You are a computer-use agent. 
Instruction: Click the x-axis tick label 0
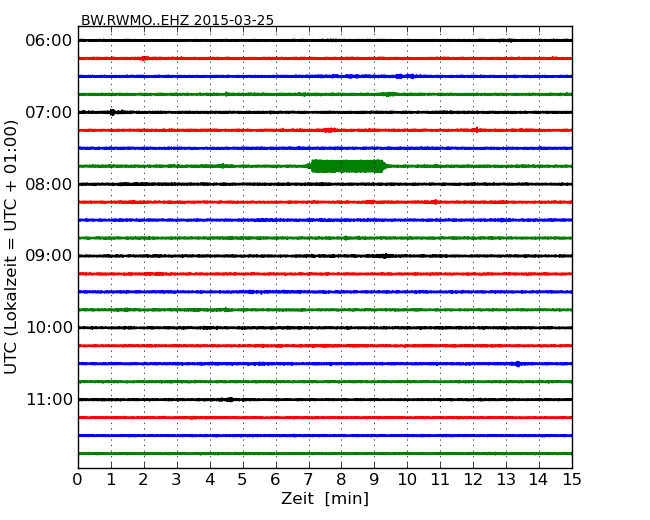click(78, 480)
